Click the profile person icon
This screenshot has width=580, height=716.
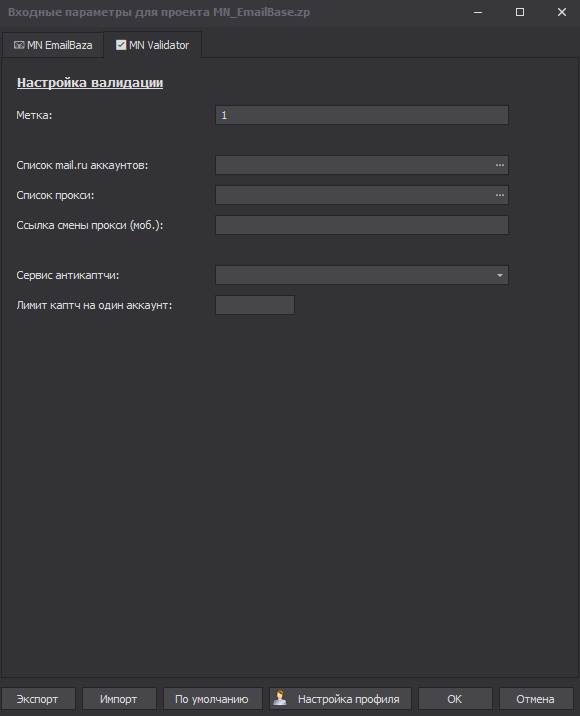pos(280,698)
